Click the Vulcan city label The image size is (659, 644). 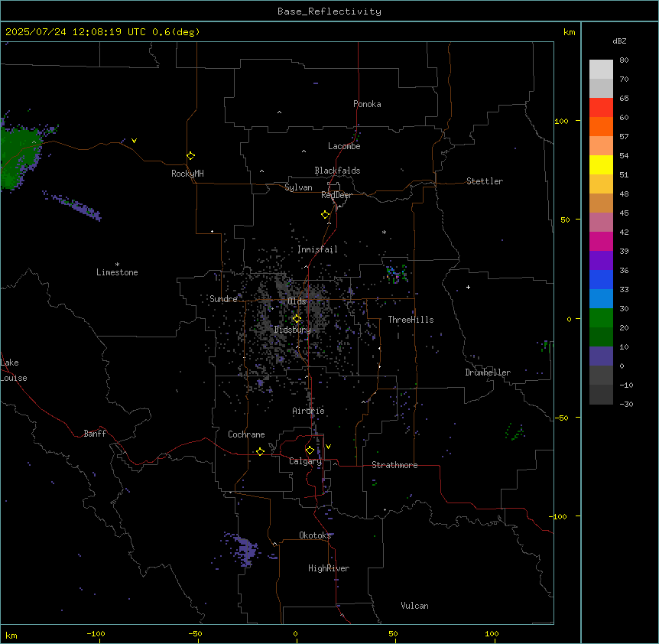pyautogui.click(x=414, y=606)
